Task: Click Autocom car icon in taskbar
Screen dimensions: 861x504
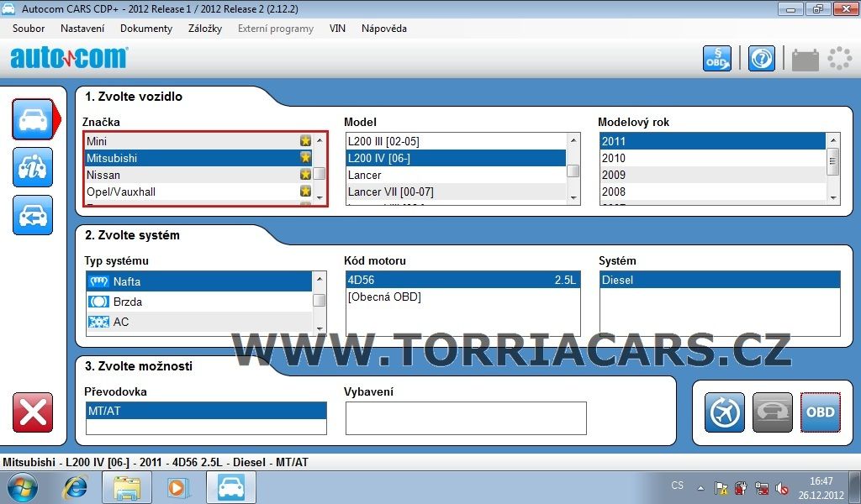Action: click(231, 487)
